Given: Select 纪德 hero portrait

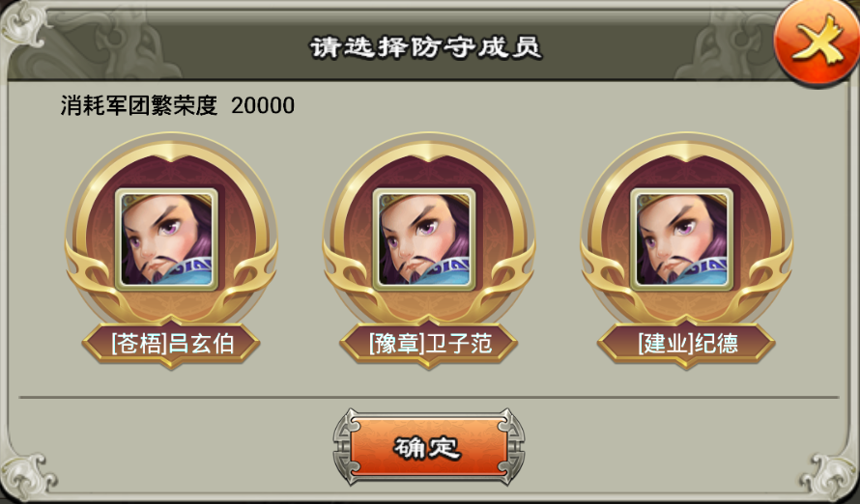Looking at the screenshot, I should [682, 238].
